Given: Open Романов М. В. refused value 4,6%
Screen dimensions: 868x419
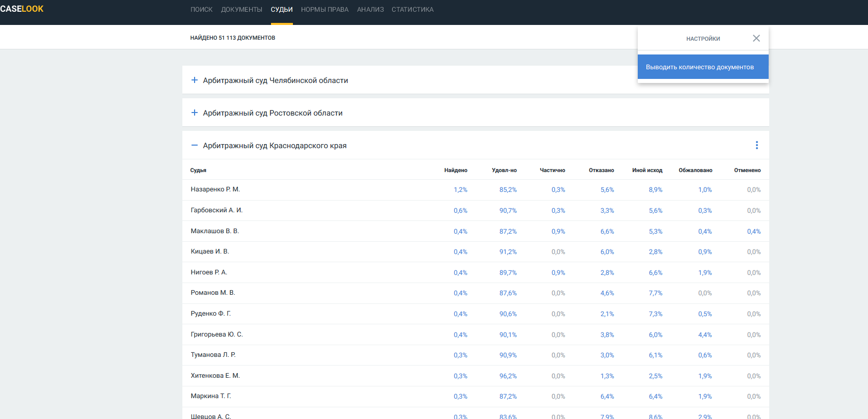Looking at the screenshot, I should point(607,293).
